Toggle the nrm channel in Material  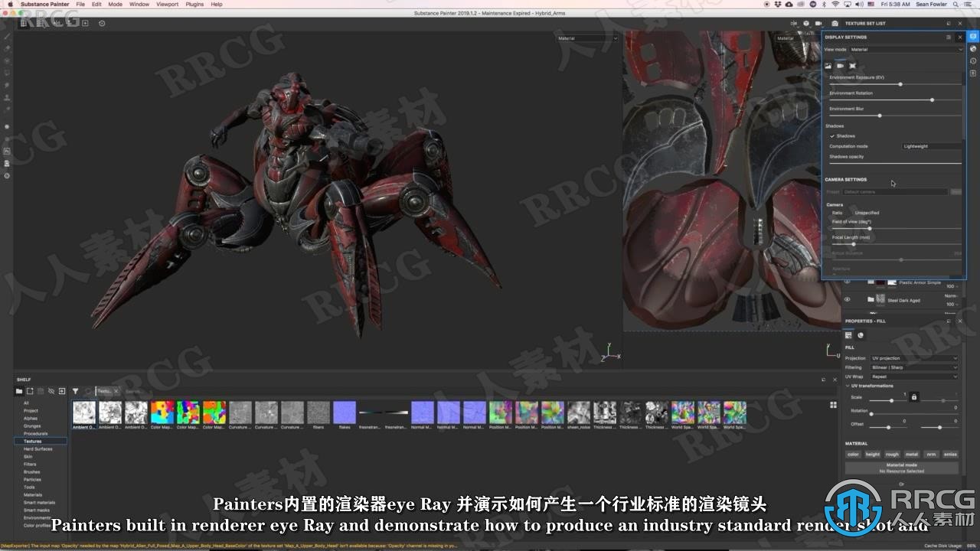931,454
